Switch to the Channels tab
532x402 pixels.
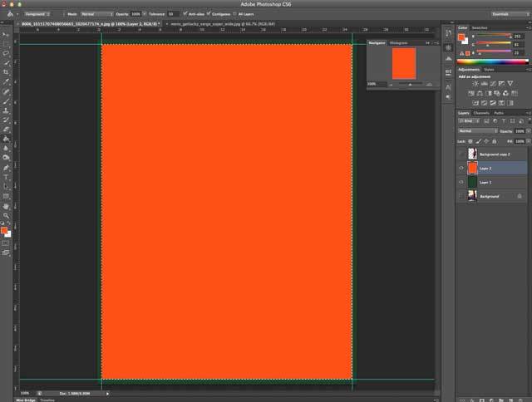coord(483,113)
